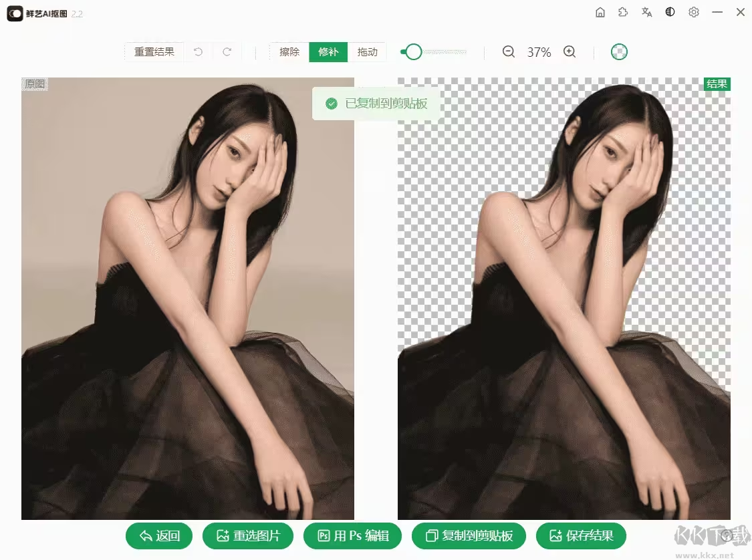
Task: Toggle the dark/light theme icon
Action: pyautogui.click(x=670, y=13)
